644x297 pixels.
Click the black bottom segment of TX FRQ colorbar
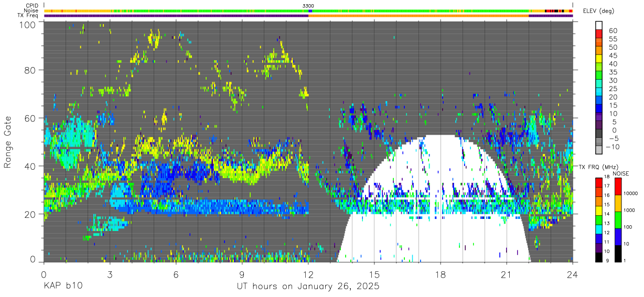[598, 257]
